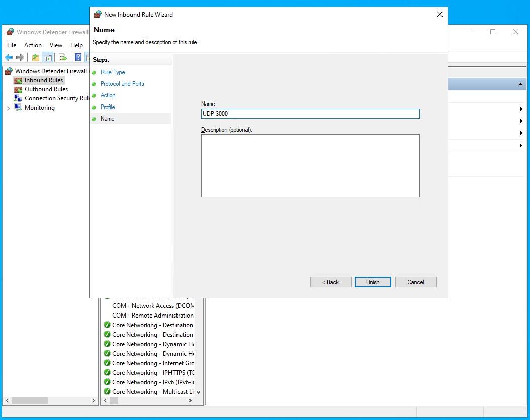Expand the Monitoring tree node
The height and width of the screenshot is (420, 530).
pyautogui.click(x=8, y=108)
